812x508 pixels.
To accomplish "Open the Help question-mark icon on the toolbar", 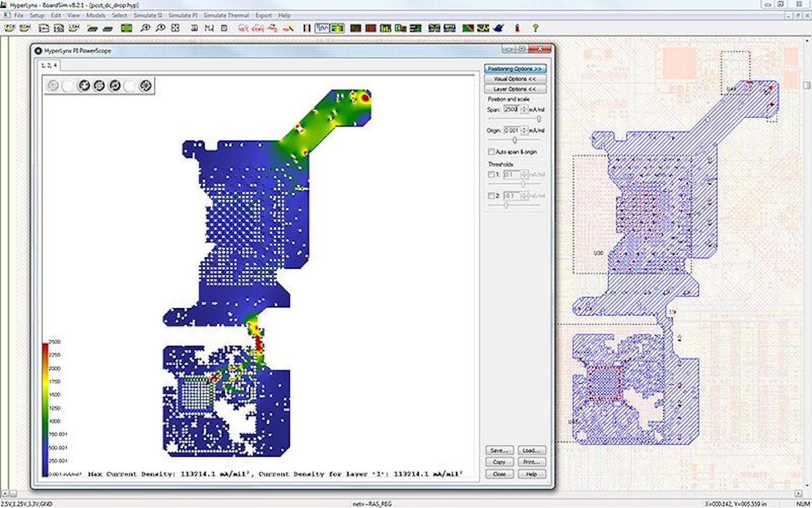I will point(536,27).
